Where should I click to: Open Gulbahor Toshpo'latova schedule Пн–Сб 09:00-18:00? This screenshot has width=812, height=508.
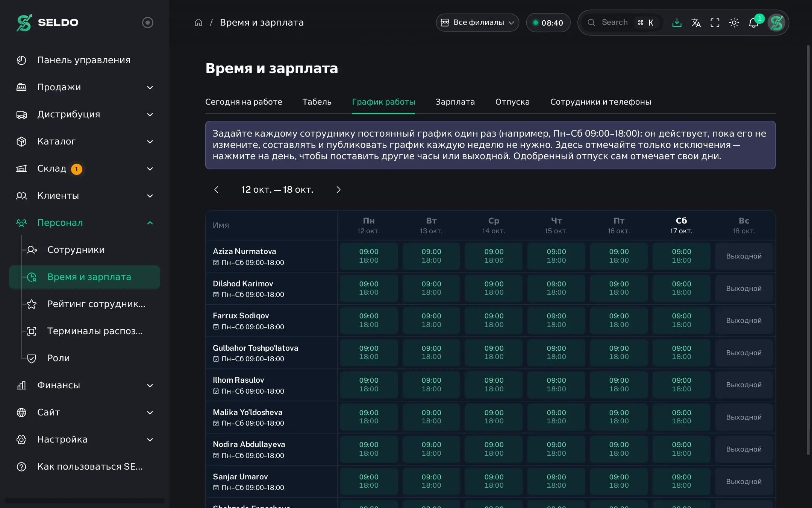click(x=248, y=359)
